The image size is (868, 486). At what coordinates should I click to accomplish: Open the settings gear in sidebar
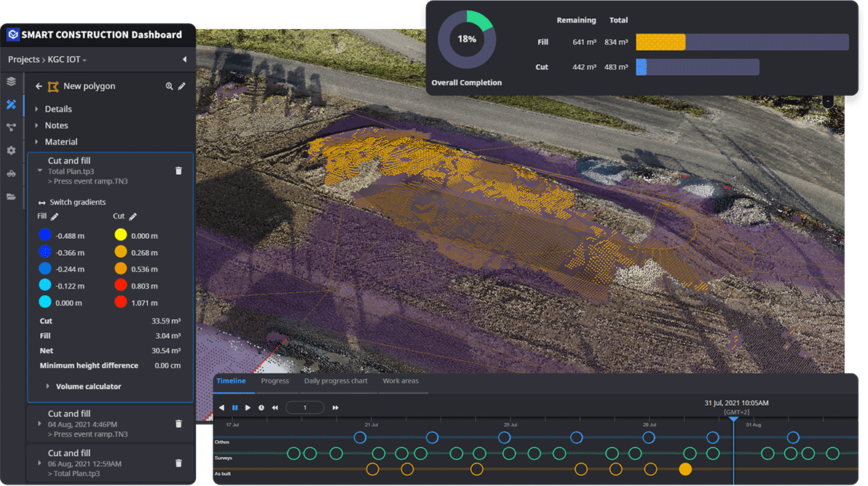coord(11,150)
